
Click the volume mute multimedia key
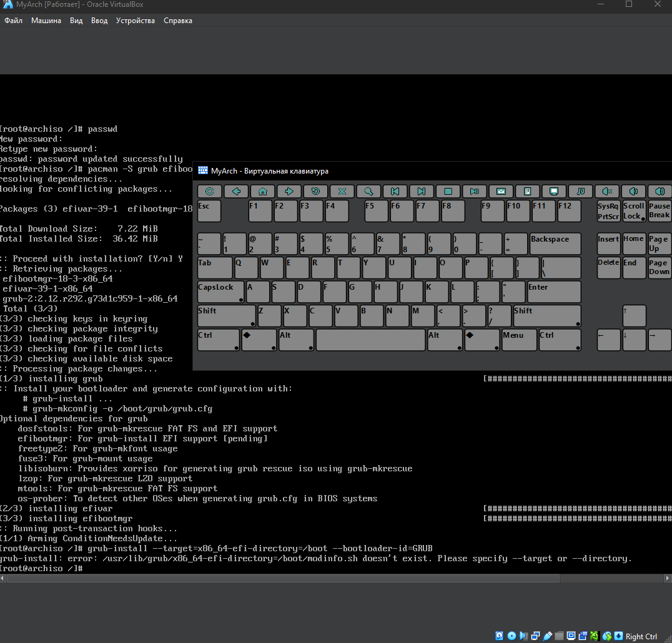click(x=607, y=191)
